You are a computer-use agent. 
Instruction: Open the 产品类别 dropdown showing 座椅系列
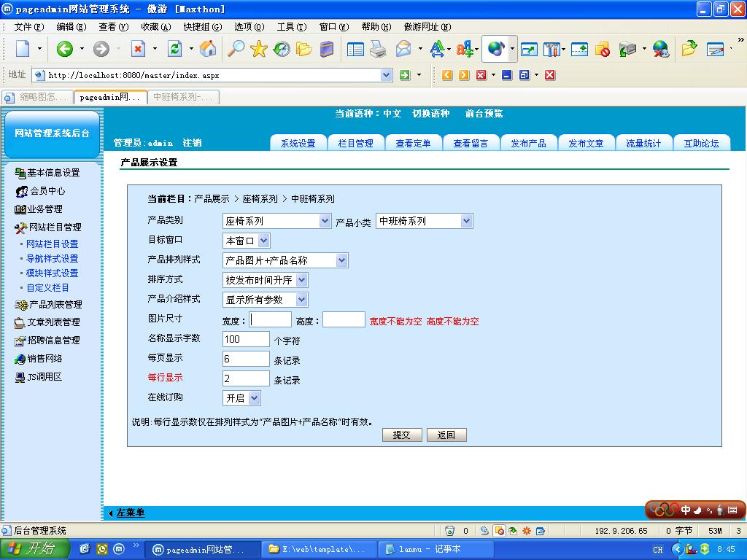coord(276,221)
